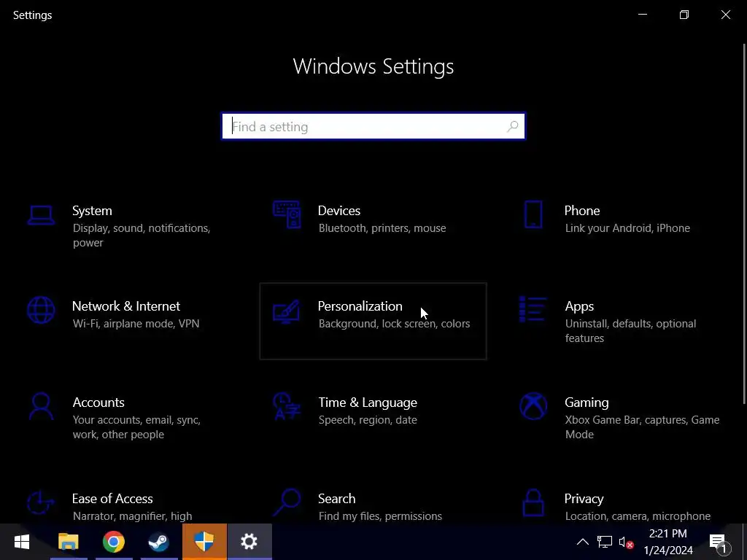Click the muted volume tray icon
747x560 pixels.
[x=626, y=542]
